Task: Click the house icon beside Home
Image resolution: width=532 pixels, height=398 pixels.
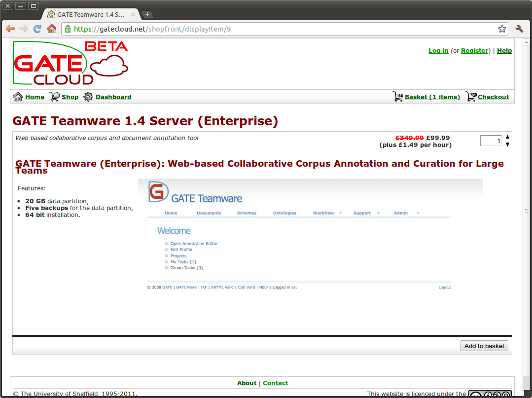Action: (x=18, y=97)
